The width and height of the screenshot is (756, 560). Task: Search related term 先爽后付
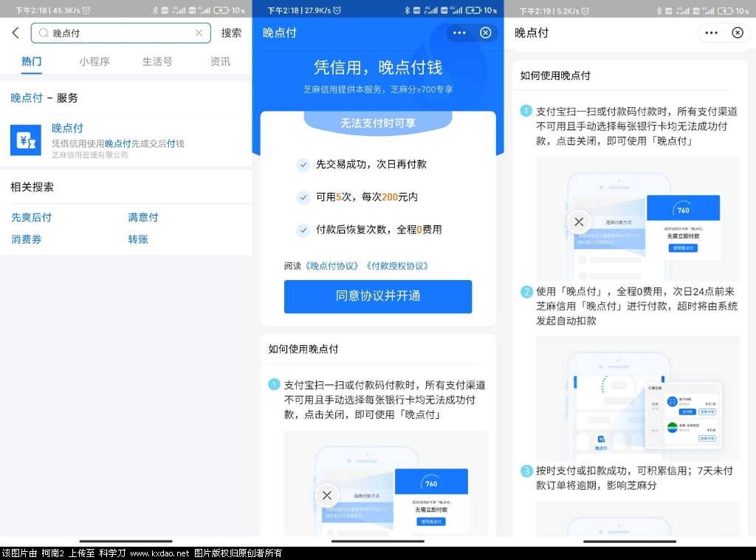click(31, 217)
